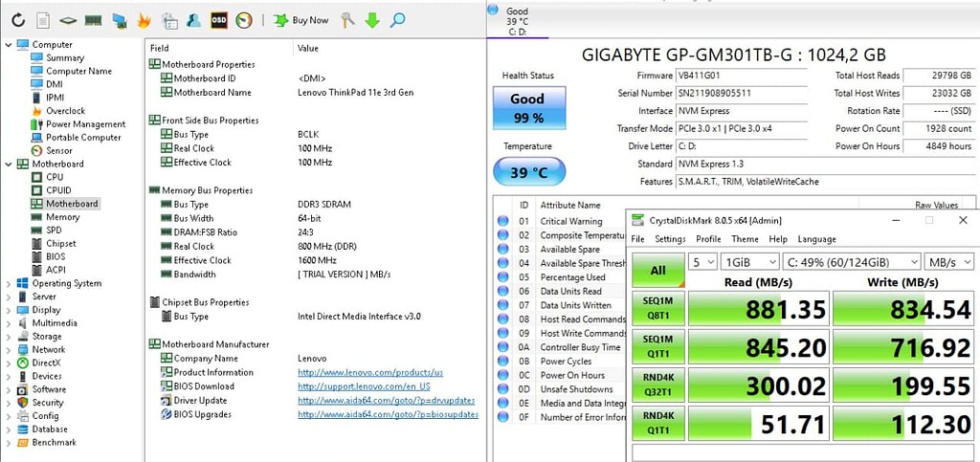Open the C: 49% drive selection dropdown
This screenshot has height=462, width=980.
[851, 262]
